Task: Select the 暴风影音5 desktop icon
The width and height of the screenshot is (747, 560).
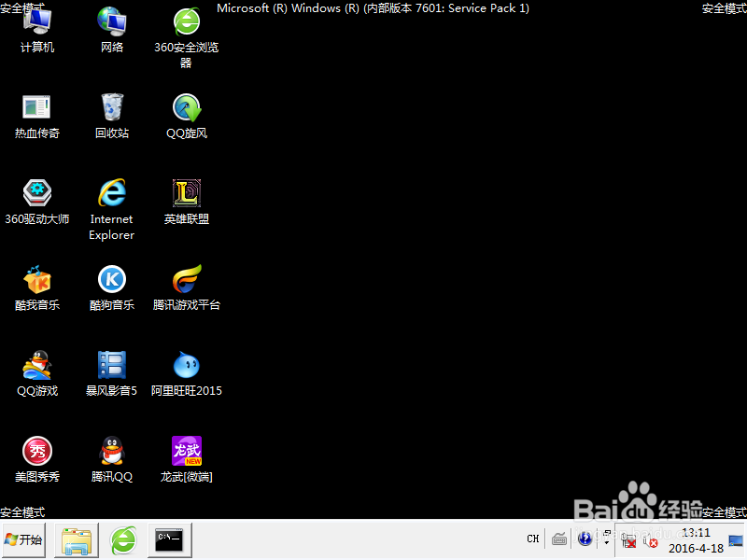Action: click(112, 374)
